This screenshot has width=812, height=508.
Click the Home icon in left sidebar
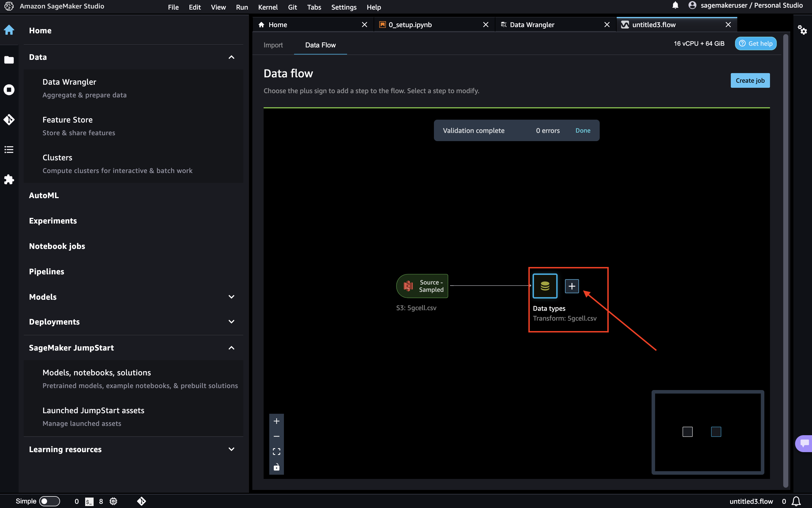pos(9,30)
